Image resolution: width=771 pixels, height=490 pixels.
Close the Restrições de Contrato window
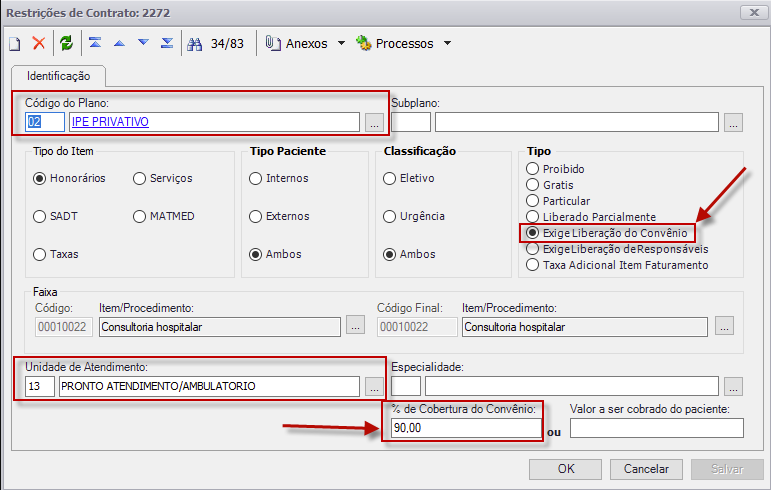[754, 13]
